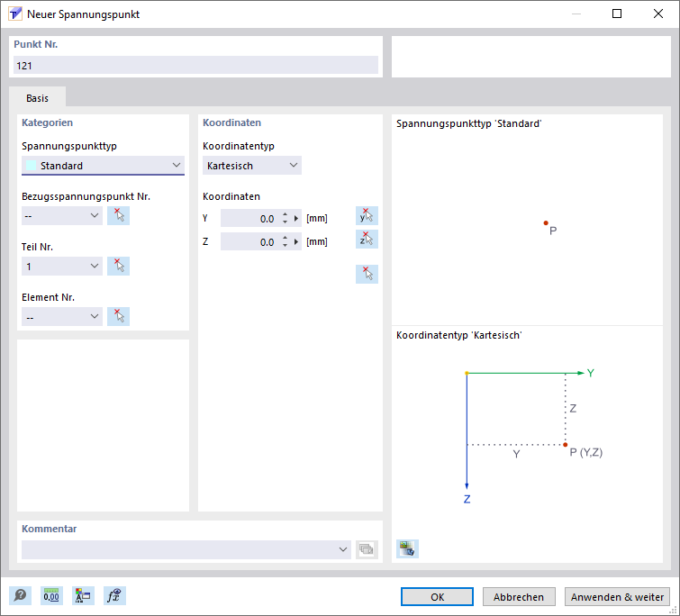Click Z coordinate input field

tap(250, 242)
